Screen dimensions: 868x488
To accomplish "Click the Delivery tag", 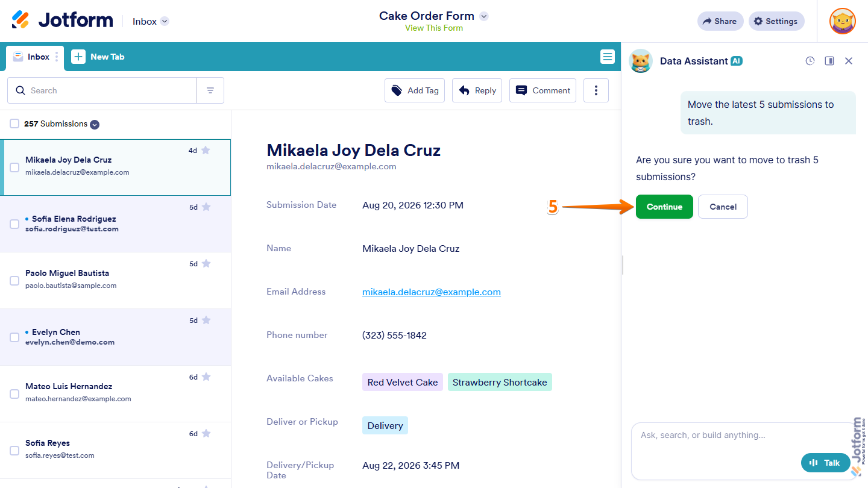I will tap(385, 425).
